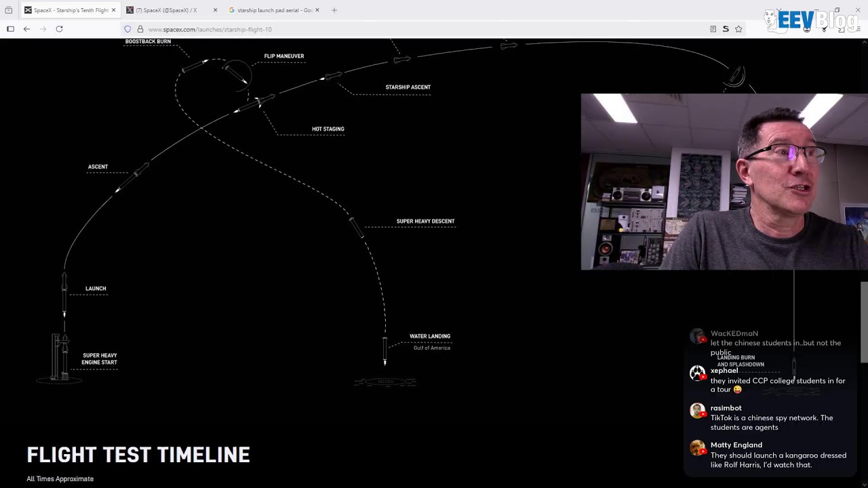The width and height of the screenshot is (868, 488).
Task: Click Matty England's chat avatar
Action: click(697, 447)
